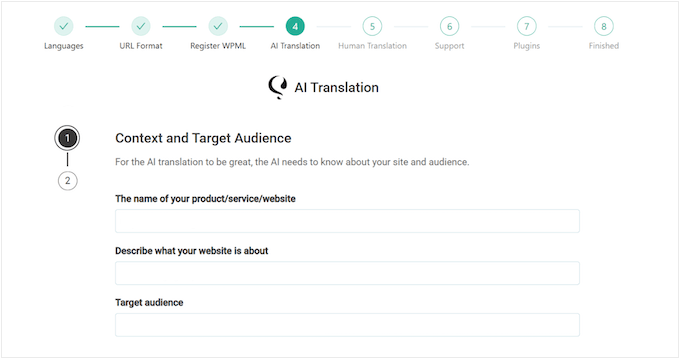Click the 'For the AI translation to be great' description
680x360 pixels.
[292, 162]
